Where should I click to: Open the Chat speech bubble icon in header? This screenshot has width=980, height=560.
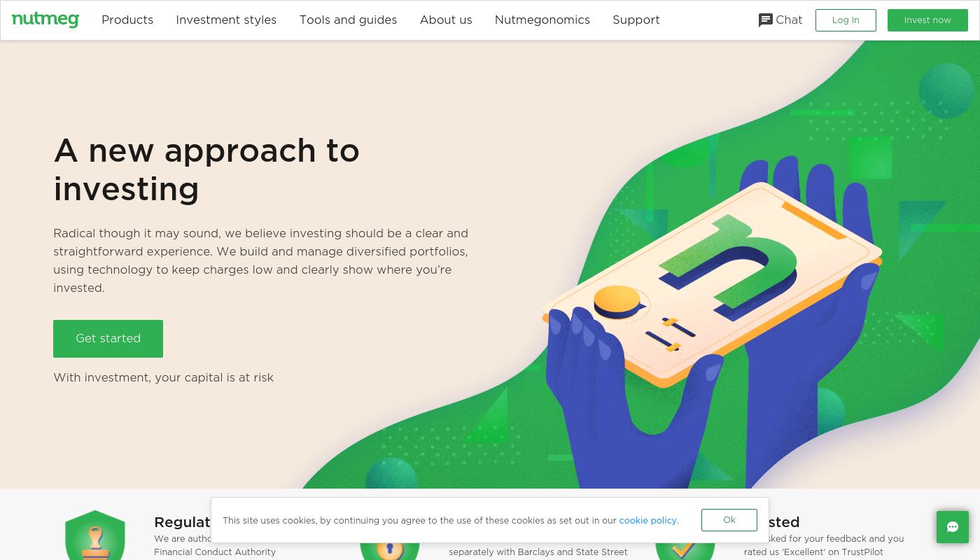pos(766,20)
